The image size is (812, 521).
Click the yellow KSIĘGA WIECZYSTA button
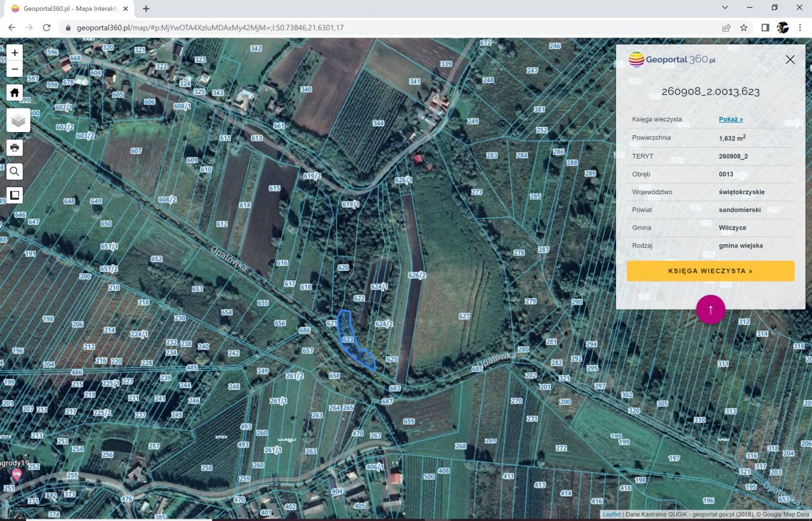[x=710, y=271]
